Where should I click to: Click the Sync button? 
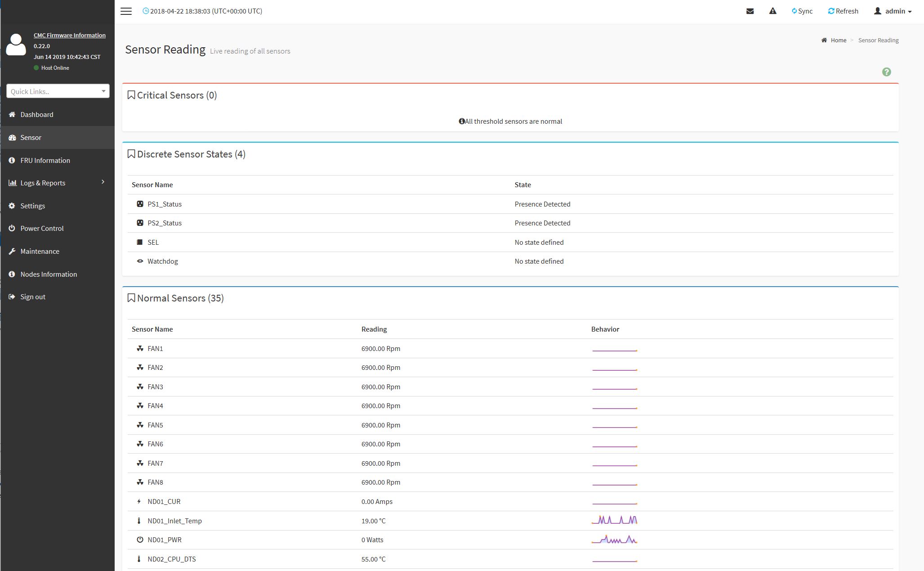(802, 11)
